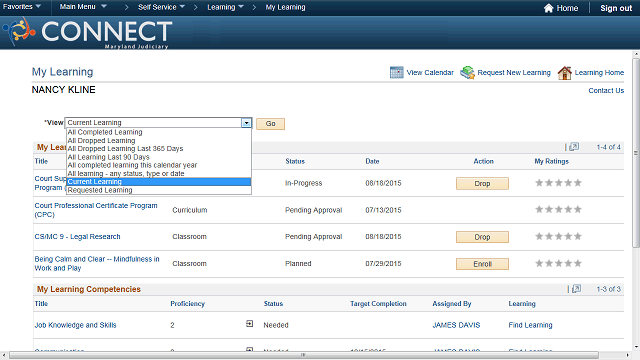Rate Being Calm and Clear stars
640x360 pixels.
pyautogui.click(x=558, y=263)
